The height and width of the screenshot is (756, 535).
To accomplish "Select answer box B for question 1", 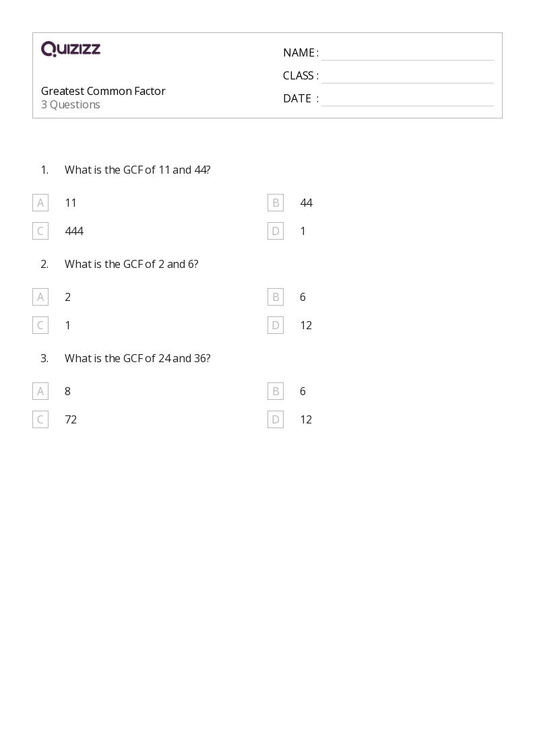I will click(276, 203).
